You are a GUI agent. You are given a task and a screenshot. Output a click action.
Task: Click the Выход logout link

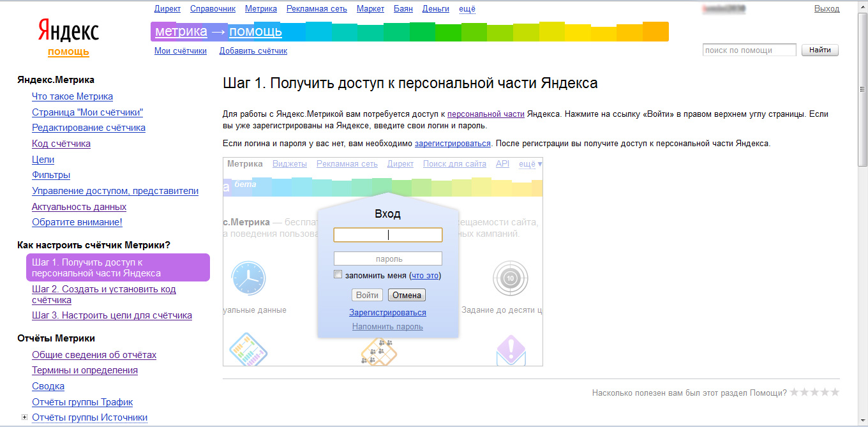click(827, 9)
